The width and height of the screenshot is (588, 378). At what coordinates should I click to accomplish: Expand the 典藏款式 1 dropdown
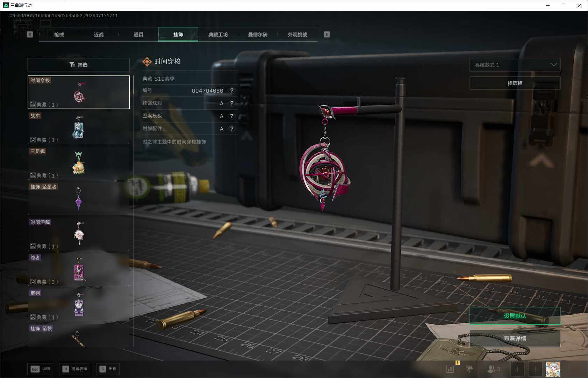[x=515, y=65]
